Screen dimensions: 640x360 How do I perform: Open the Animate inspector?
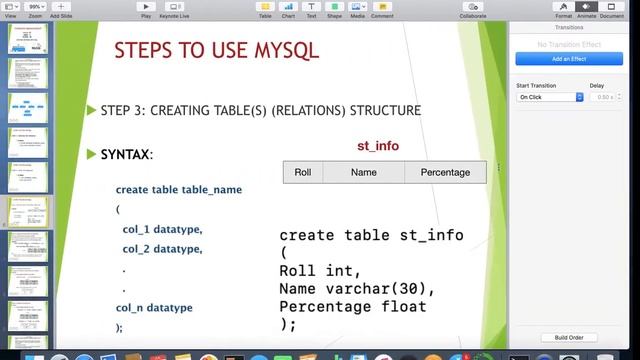click(x=586, y=7)
